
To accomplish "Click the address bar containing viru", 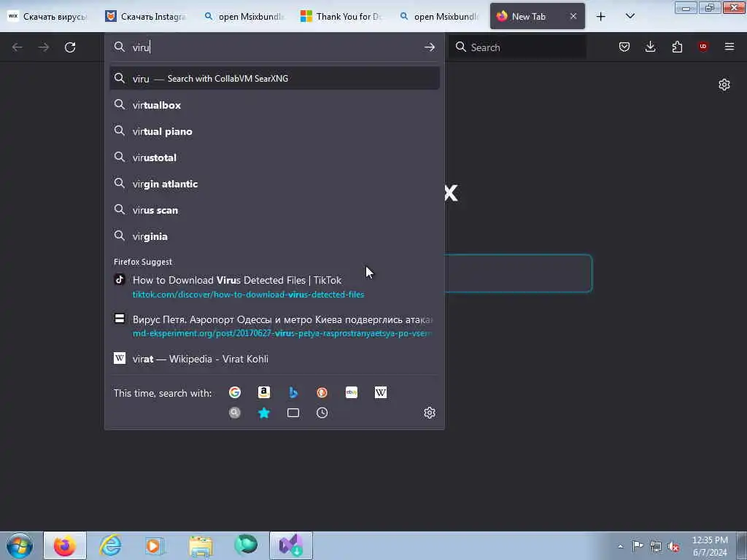I will click(x=274, y=47).
